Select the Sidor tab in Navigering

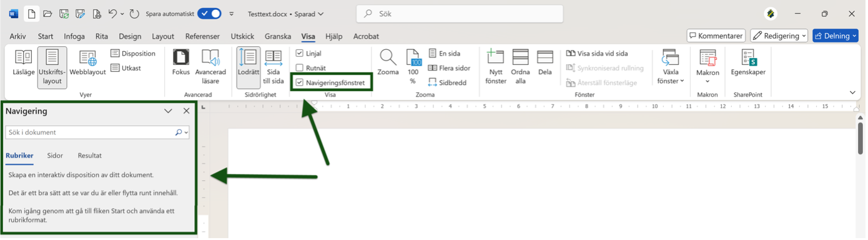[x=55, y=156]
